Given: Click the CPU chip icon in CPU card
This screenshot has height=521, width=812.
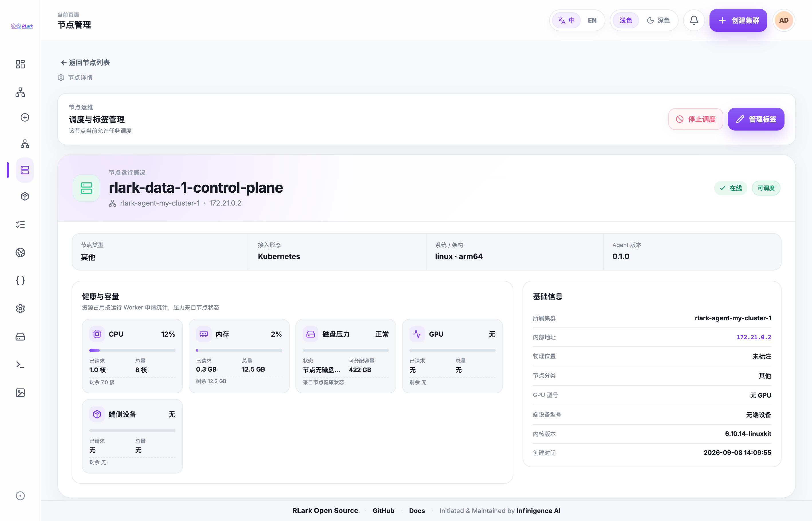Looking at the screenshot, I should tap(97, 334).
